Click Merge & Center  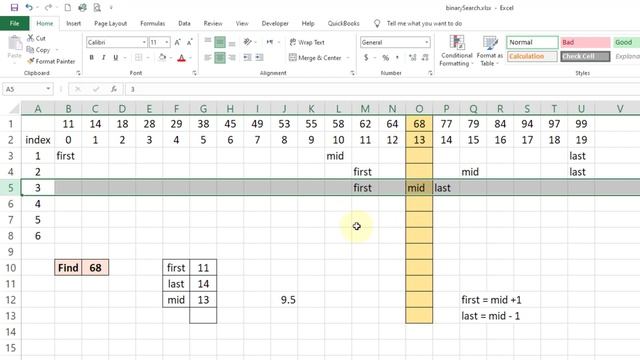coord(315,58)
